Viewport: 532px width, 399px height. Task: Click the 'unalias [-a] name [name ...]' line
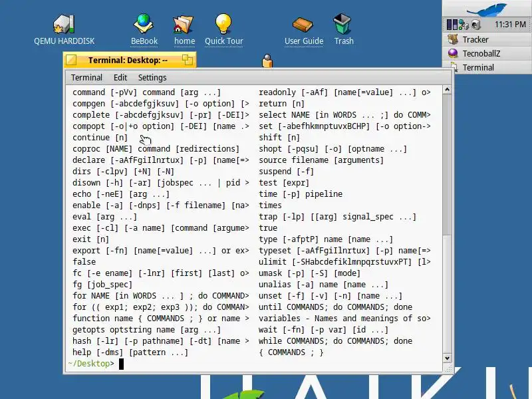tap(323, 285)
